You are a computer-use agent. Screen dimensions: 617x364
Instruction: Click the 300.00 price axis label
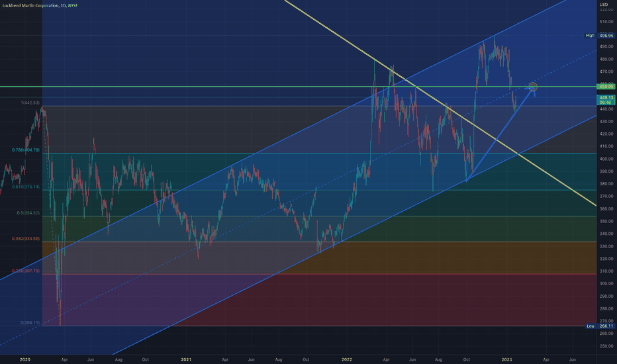(606, 283)
